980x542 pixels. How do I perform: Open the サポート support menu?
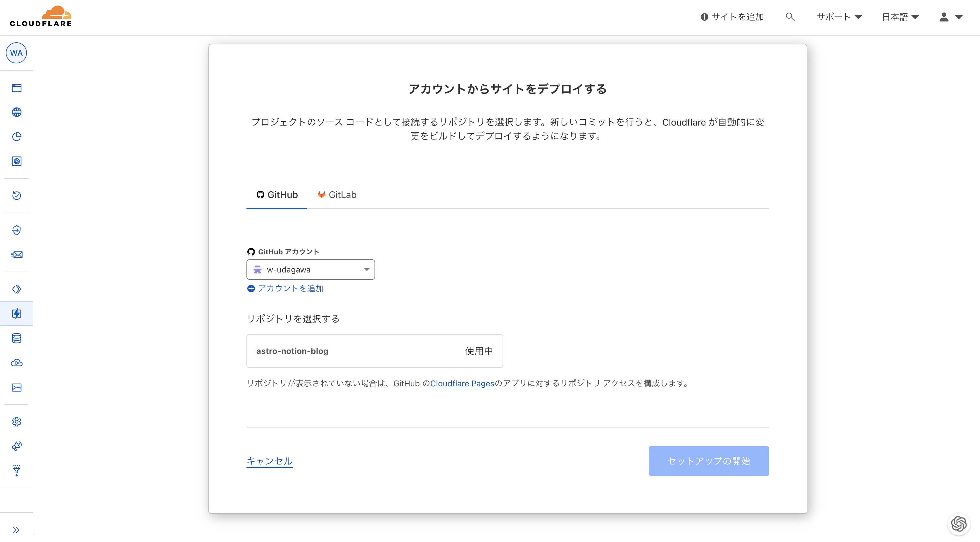pyautogui.click(x=839, y=17)
